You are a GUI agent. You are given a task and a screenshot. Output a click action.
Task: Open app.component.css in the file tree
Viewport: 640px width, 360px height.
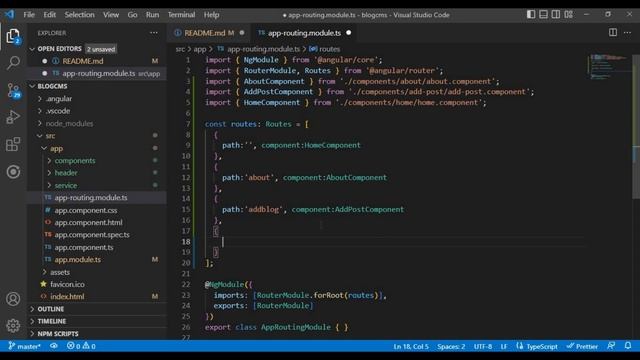point(96,210)
